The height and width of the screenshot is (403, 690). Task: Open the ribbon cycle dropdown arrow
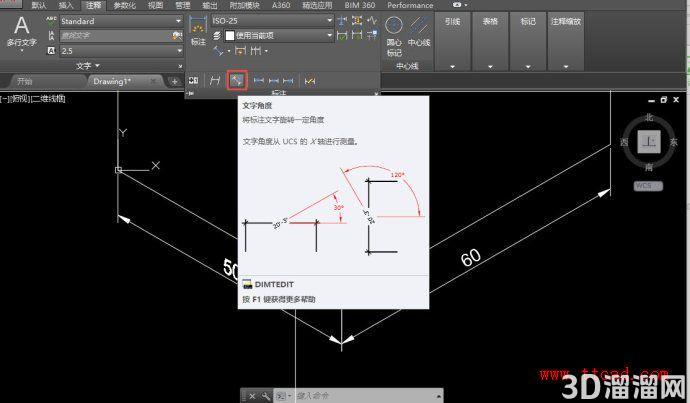(466, 5)
